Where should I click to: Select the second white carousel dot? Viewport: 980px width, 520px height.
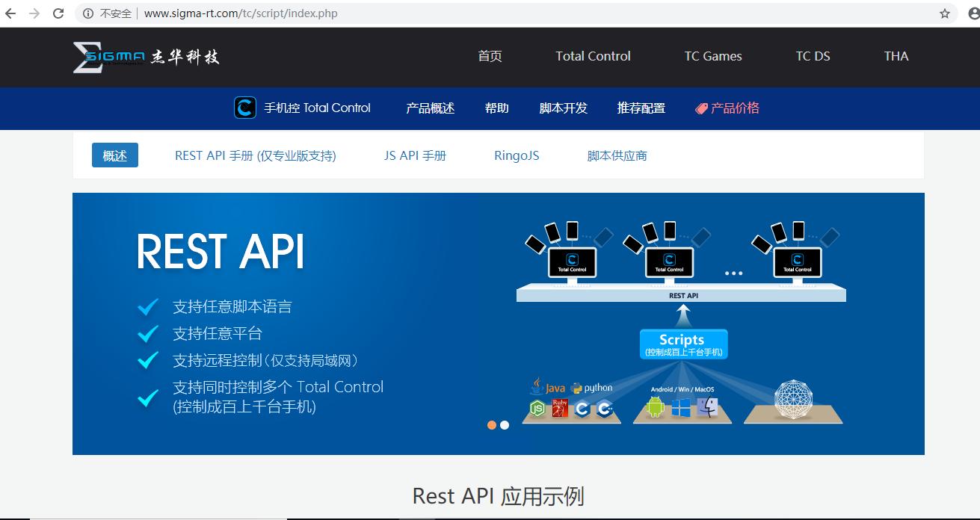tap(505, 425)
